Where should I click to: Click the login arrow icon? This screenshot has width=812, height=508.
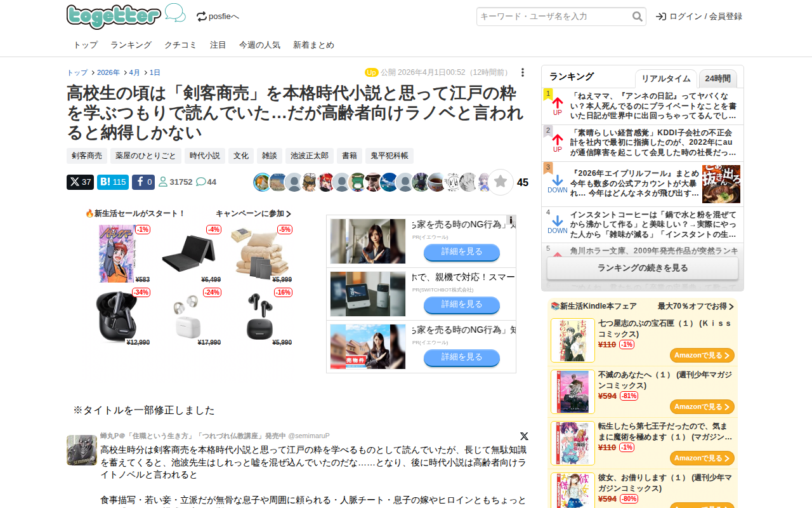pos(661,17)
